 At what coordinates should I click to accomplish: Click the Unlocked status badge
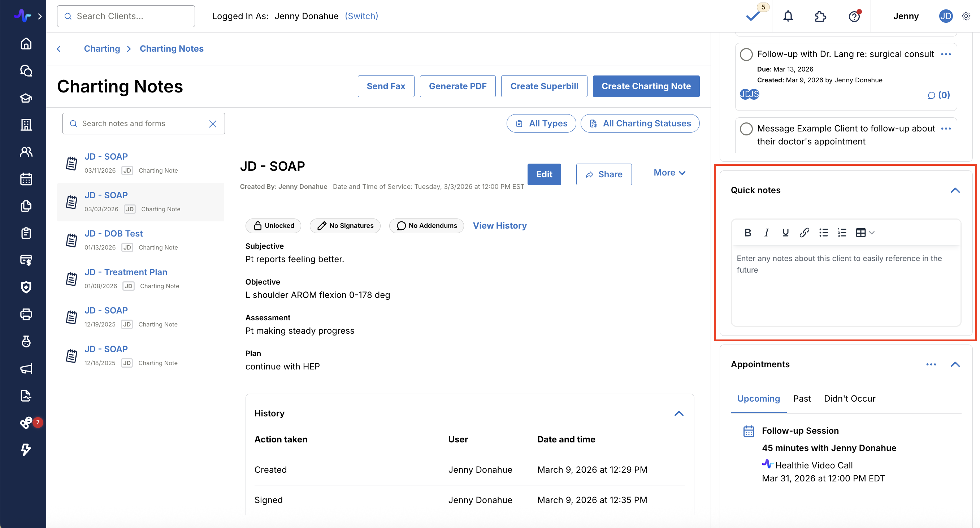[273, 226]
